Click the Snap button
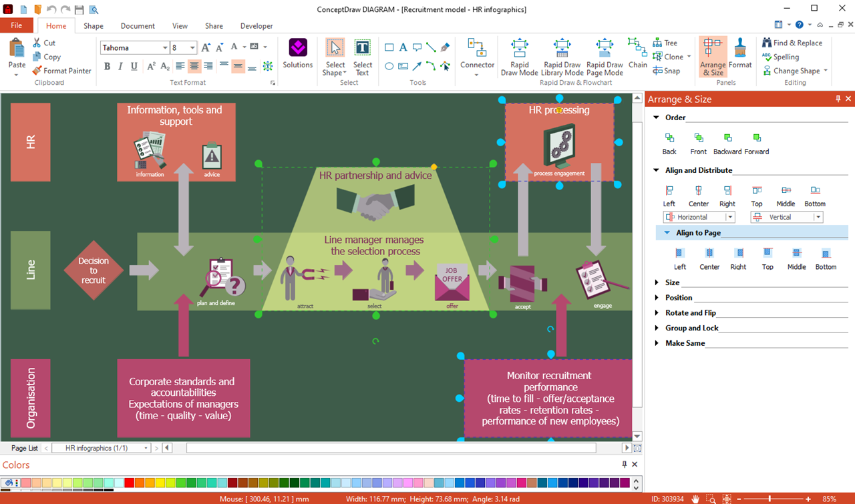 click(x=667, y=71)
